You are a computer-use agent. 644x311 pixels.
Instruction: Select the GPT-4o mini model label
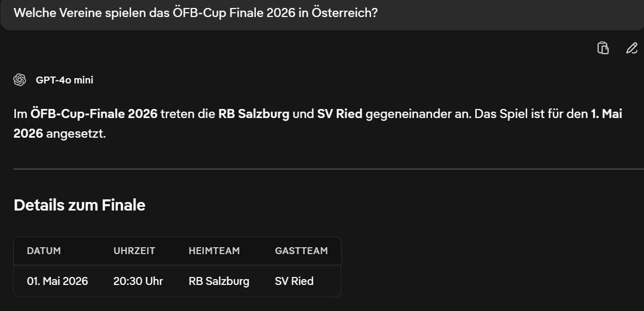(x=64, y=80)
